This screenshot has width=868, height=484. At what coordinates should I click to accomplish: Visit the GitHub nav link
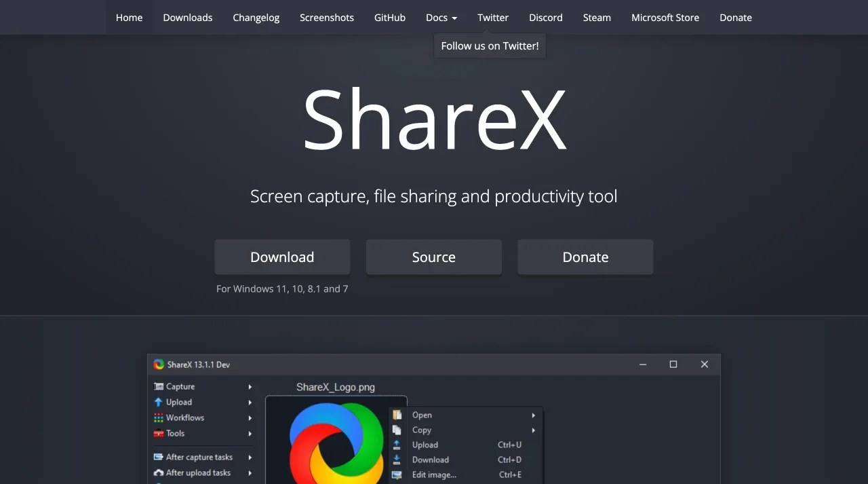390,18
